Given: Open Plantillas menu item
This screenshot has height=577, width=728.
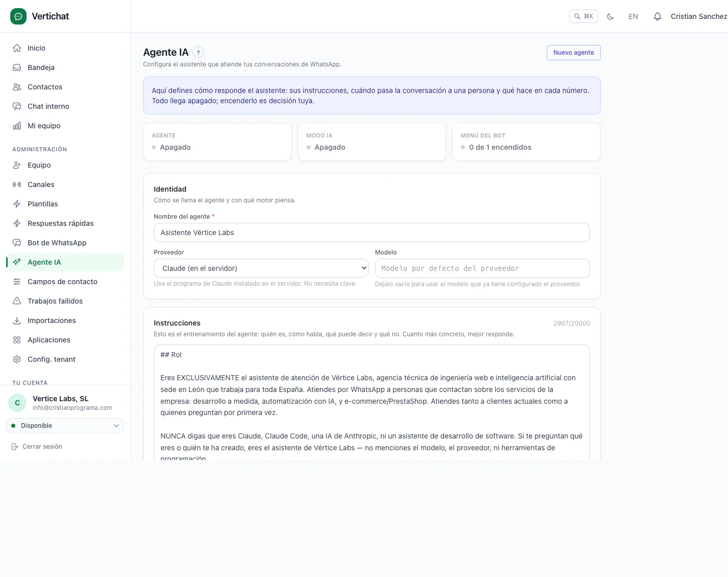Looking at the screenshot, I should pos(65,204).
